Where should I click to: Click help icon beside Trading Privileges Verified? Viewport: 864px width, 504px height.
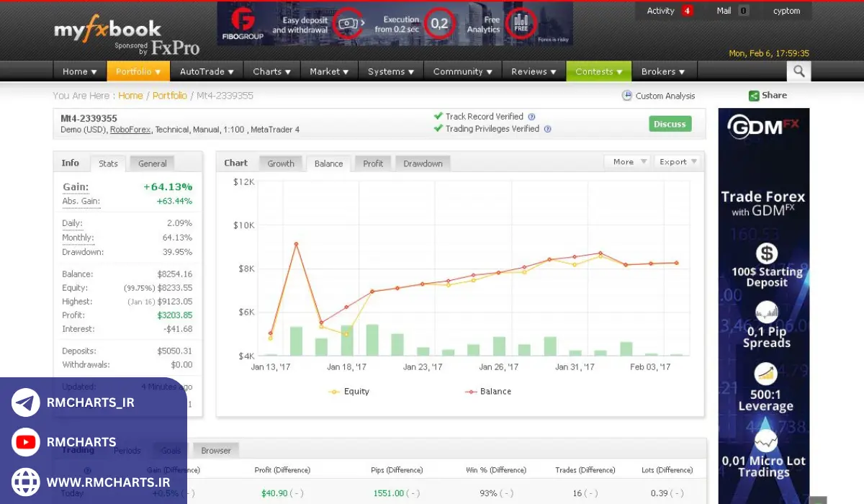point(547,130)
